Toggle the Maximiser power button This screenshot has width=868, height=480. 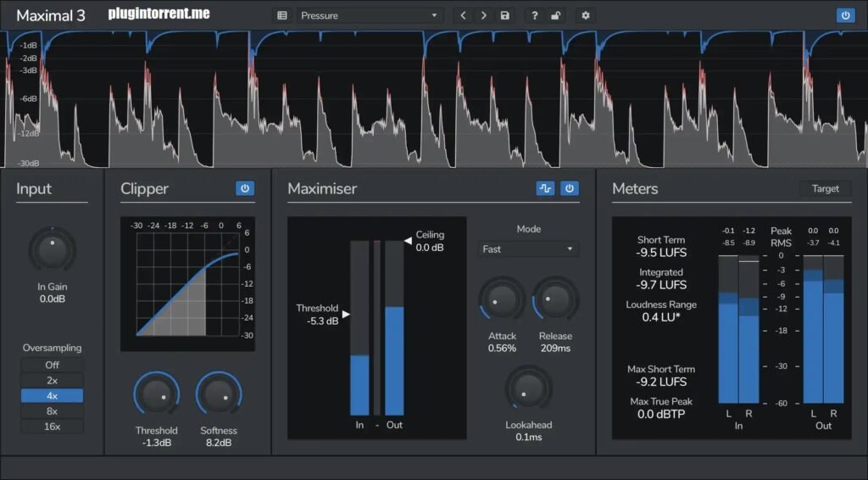pos(569,188)
